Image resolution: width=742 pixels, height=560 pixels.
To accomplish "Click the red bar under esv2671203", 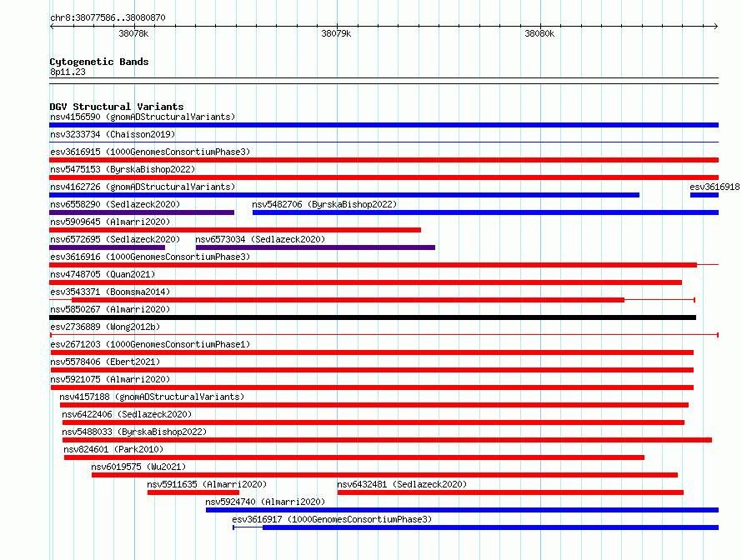I will pos(373,352).
